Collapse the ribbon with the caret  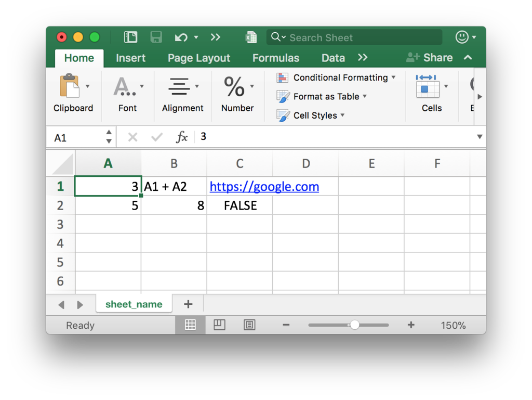468,57
